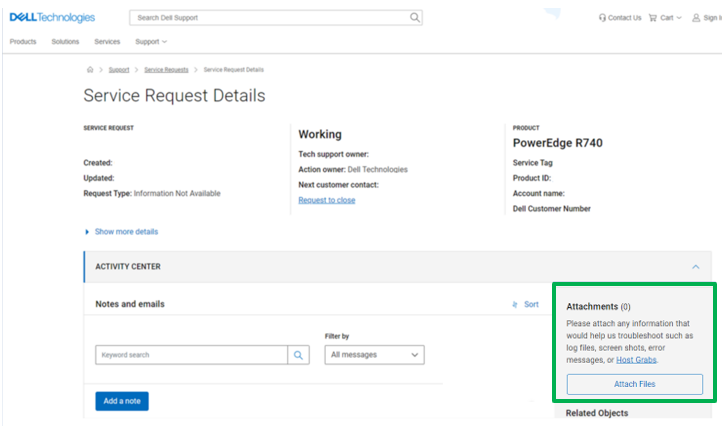Viewport: 728px width, 428px height.
Task: Click the Service Request Details heading
Action: click(x=175, y=96)
